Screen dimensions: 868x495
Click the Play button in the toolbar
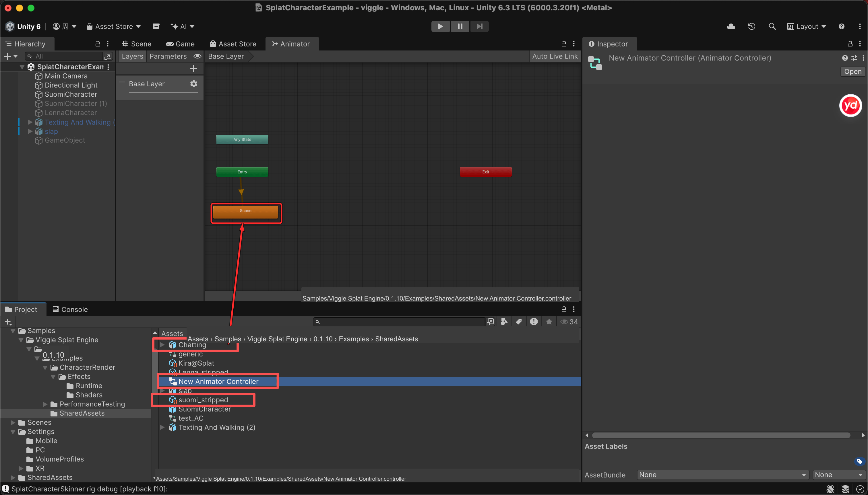[440, 26]
